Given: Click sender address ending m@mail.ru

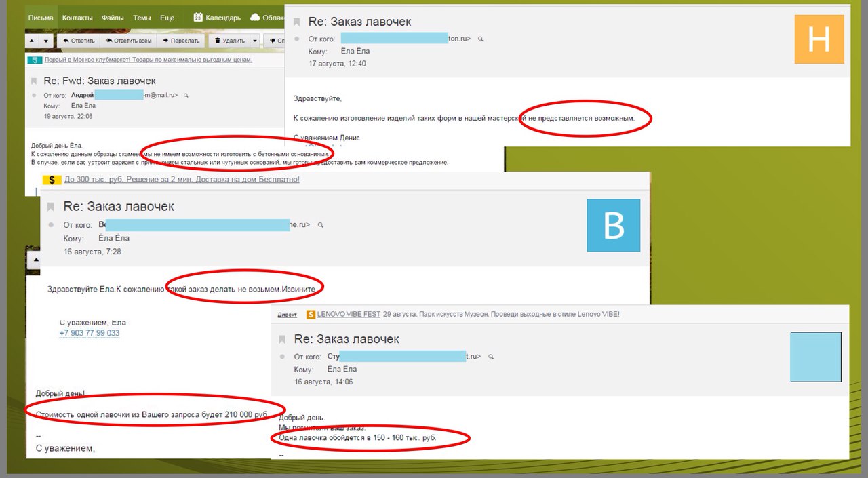Looking at the screenshot, I should pyautogui.click(x=161, y=96).
